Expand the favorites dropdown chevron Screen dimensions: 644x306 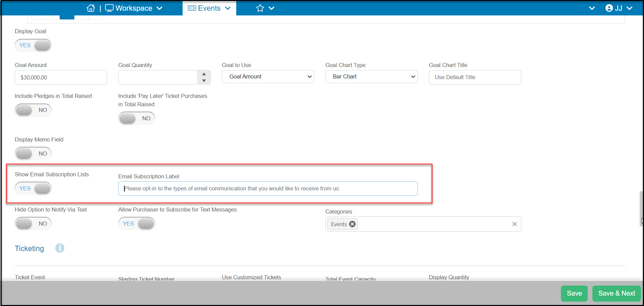pos(271,8)
